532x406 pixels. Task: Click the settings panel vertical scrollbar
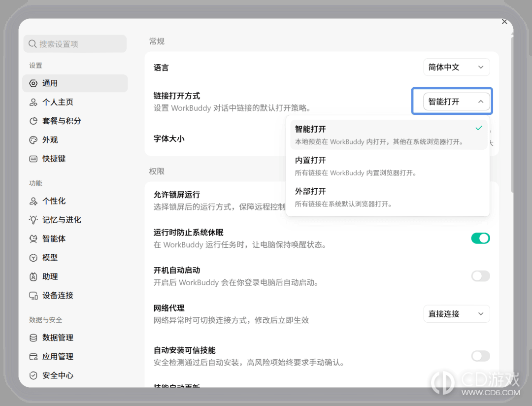[512, 114]
